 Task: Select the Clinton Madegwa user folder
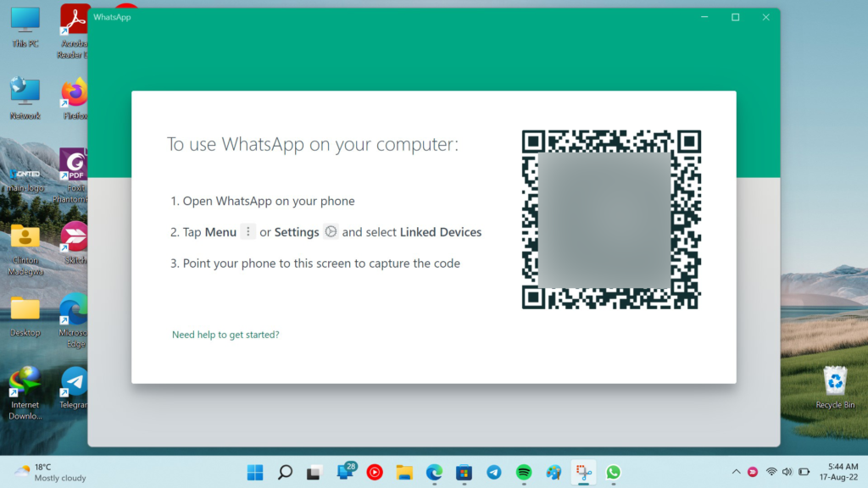pyautogui.click(x=25, y=250)
